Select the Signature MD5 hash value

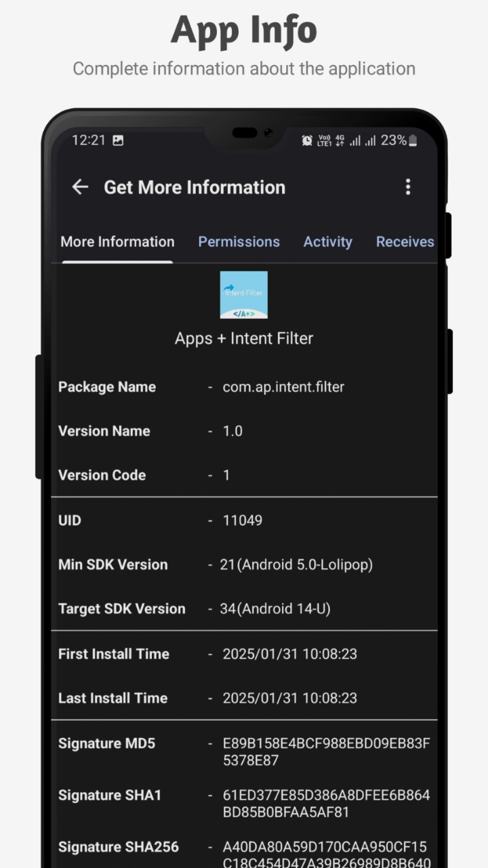pyautogui.click(x=326, y=752)
